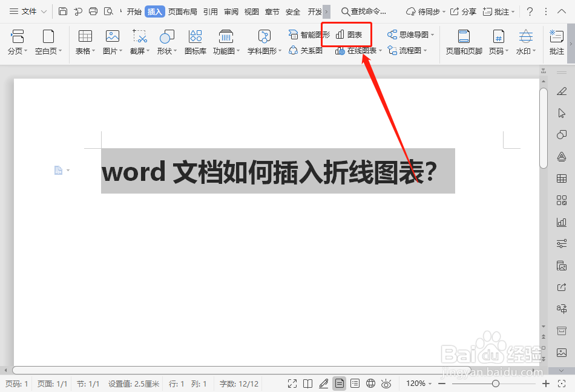Open 在线图表 online charts
The width and height of the screenshot is (575, 392).
click(358, 51)
